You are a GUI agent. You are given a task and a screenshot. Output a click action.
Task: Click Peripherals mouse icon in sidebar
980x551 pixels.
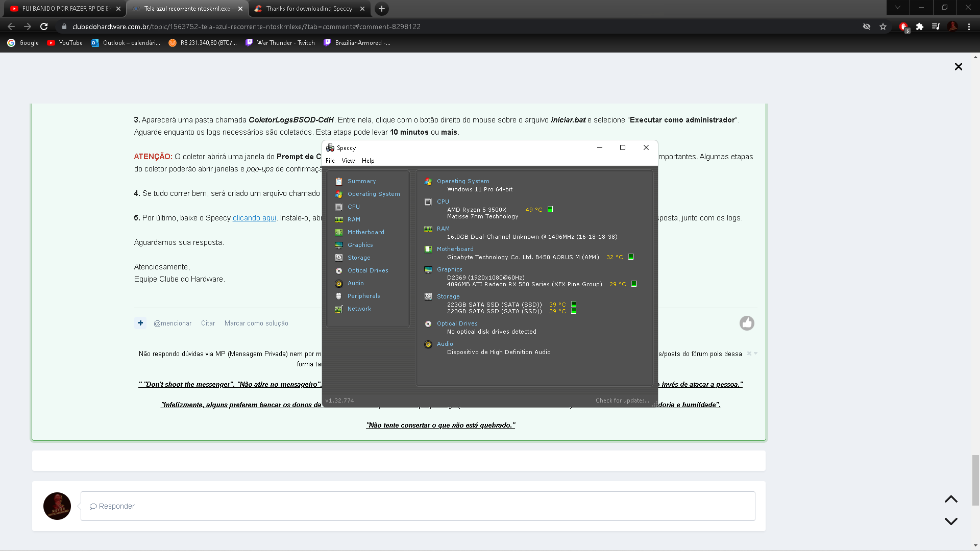339,296
